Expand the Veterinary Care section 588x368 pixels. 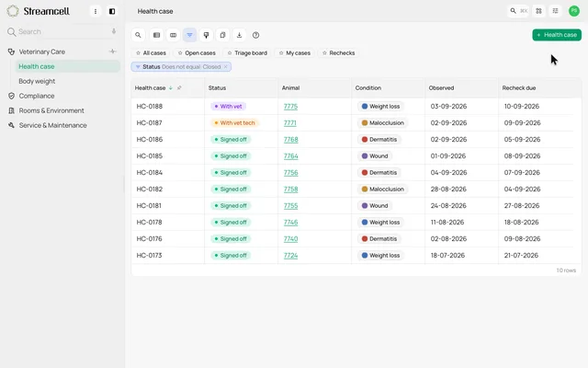coord(42,52)
